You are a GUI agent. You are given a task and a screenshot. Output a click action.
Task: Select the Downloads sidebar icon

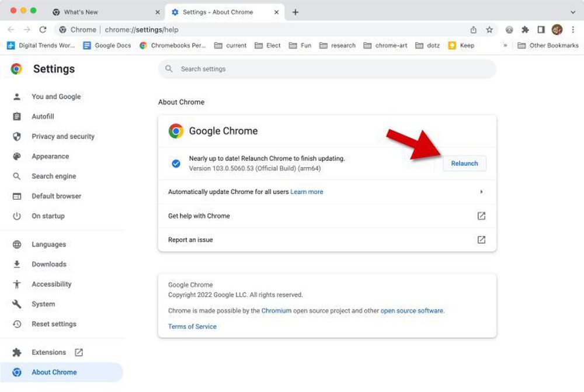point(16,264)
